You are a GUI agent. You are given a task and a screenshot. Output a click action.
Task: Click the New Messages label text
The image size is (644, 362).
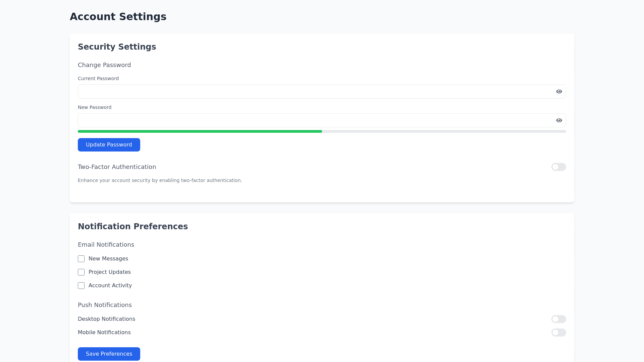point(108,259)
